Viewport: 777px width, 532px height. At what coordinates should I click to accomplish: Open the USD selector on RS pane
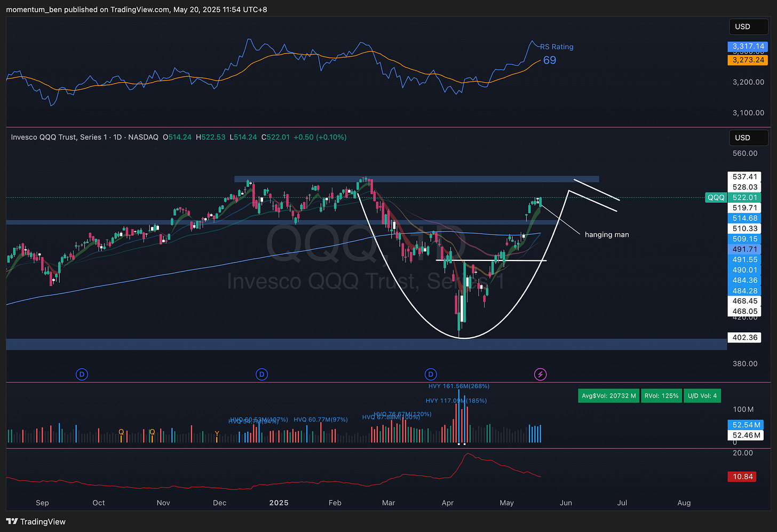pos(748,27)
